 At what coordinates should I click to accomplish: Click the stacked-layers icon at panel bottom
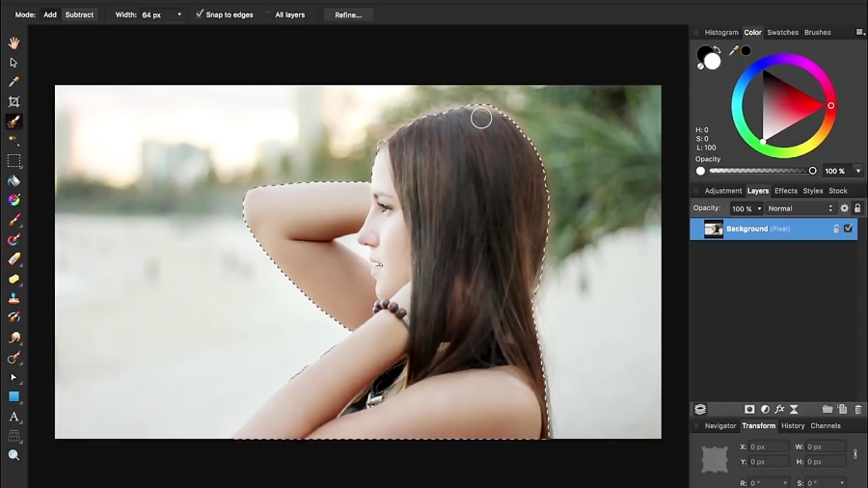[700, 410]
